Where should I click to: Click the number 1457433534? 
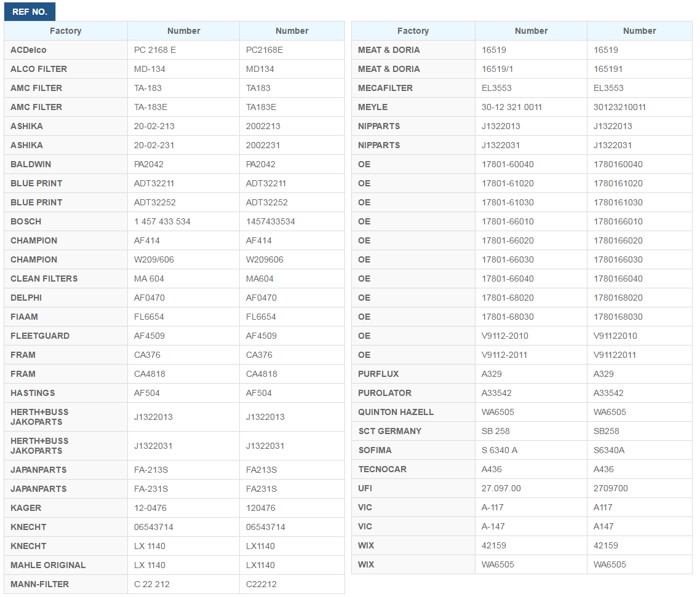click(271, 221)
